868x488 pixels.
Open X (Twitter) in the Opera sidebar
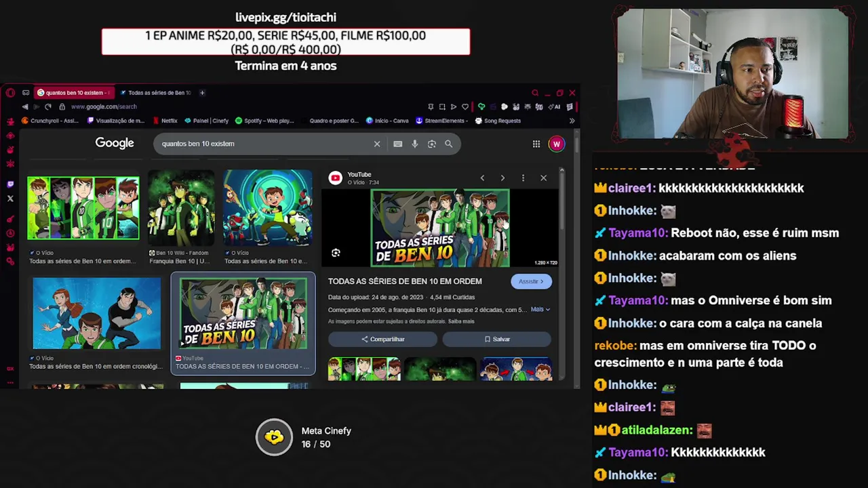click(10, 199)
